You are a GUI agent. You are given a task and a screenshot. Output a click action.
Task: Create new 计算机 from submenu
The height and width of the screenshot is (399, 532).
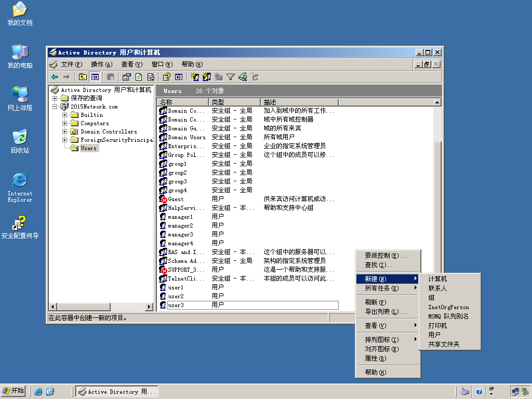450,279
